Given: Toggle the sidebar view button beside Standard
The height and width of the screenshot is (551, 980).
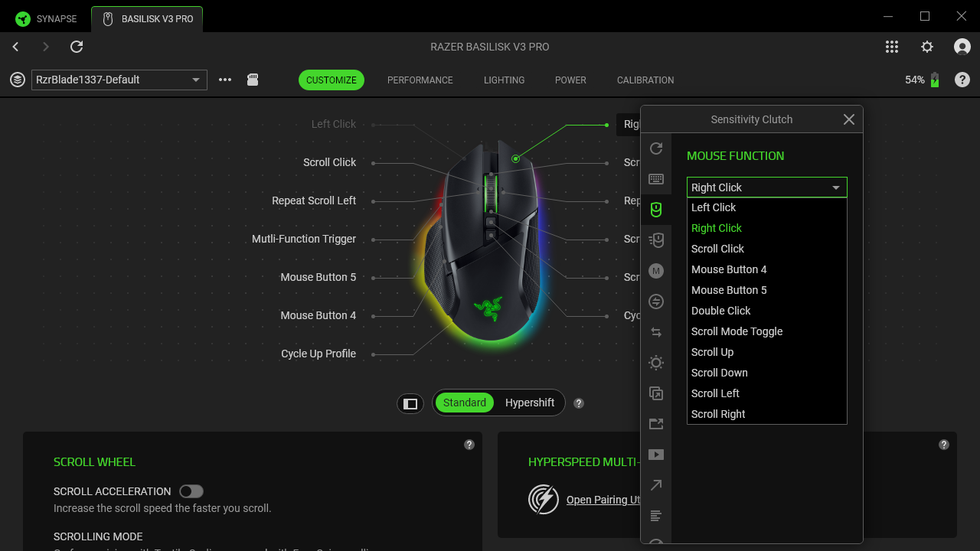Looking at the screenshot, I should [x=410, y=403].
